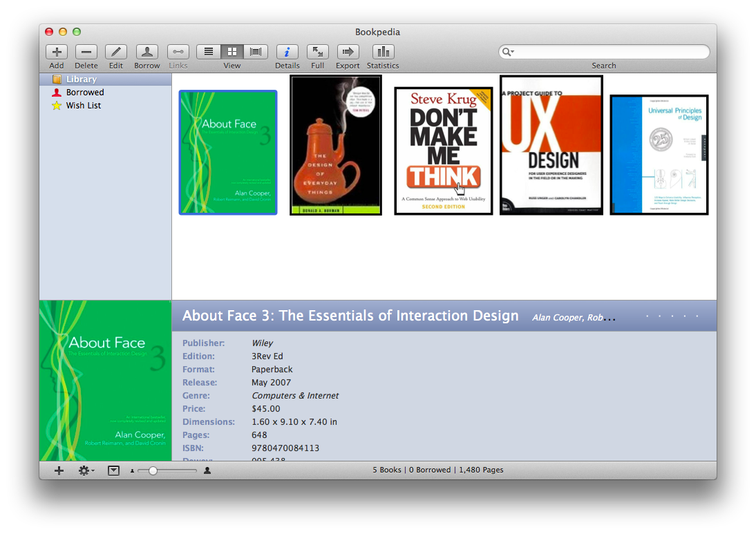Switch to list view
This screenshot has height=534, width=756.
pyautogui.click(x=208, y=52)
